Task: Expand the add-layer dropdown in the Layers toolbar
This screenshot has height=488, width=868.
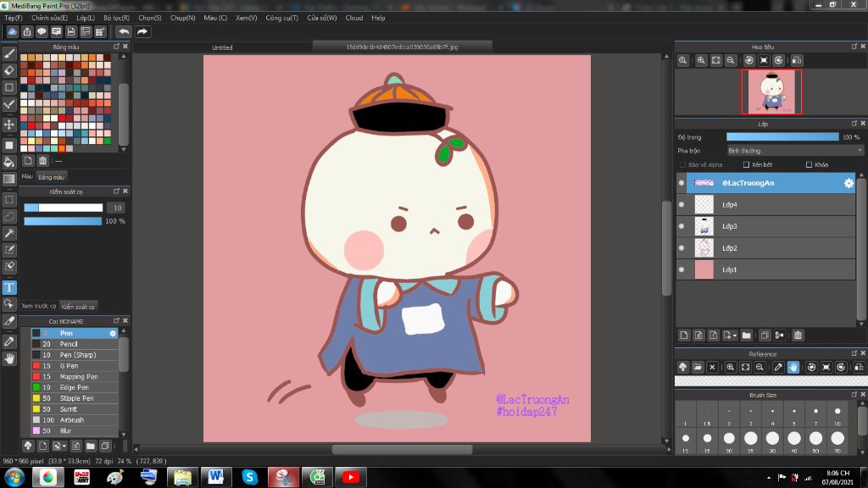Action: (x=730, y=335)
